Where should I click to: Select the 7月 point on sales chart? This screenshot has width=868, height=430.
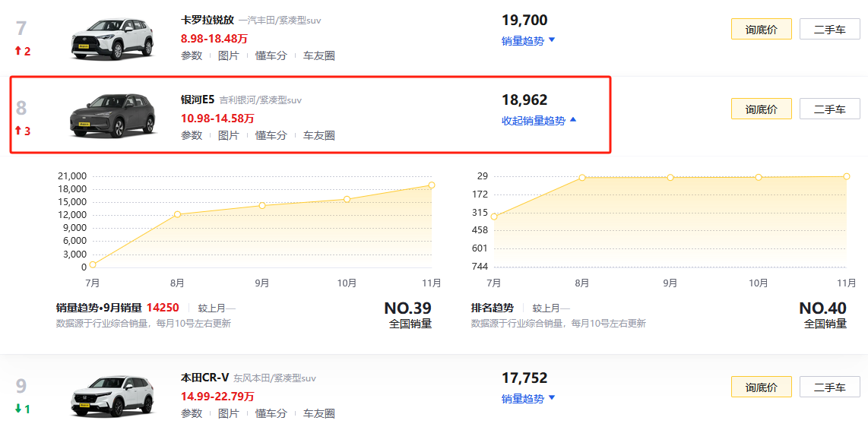[x=93, y=264]
